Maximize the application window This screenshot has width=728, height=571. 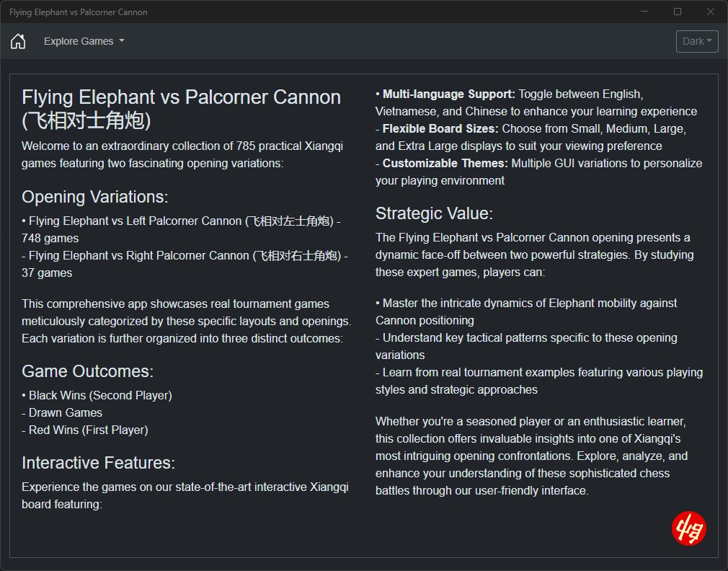click(678, 12)
